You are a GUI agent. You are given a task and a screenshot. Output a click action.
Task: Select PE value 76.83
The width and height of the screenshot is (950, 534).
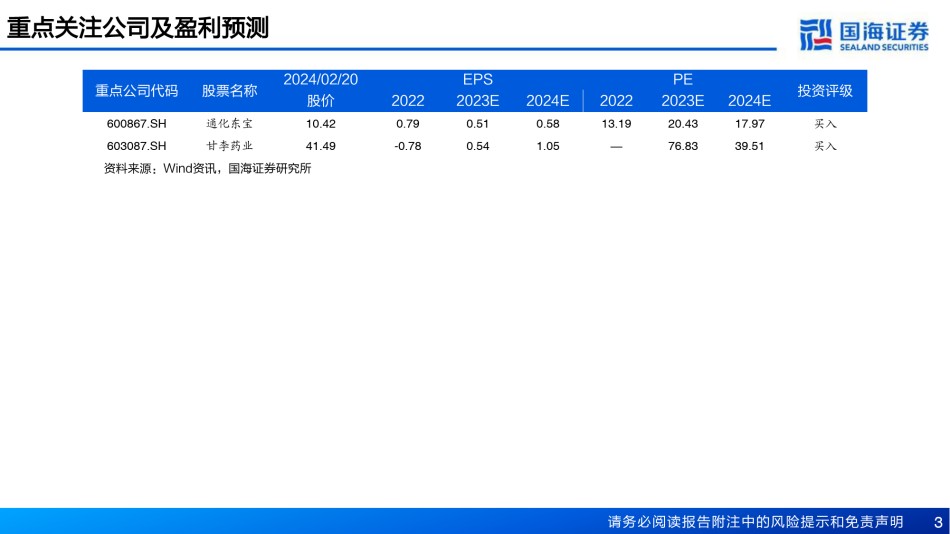683,146
